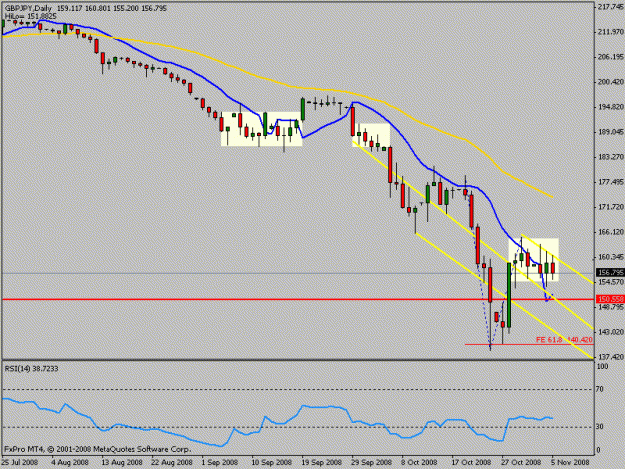The width and height of the screenshot is (625, 469).
Task: Click the 154.570 price axis label
Action: pyautogui.click(x=610, y=282)
